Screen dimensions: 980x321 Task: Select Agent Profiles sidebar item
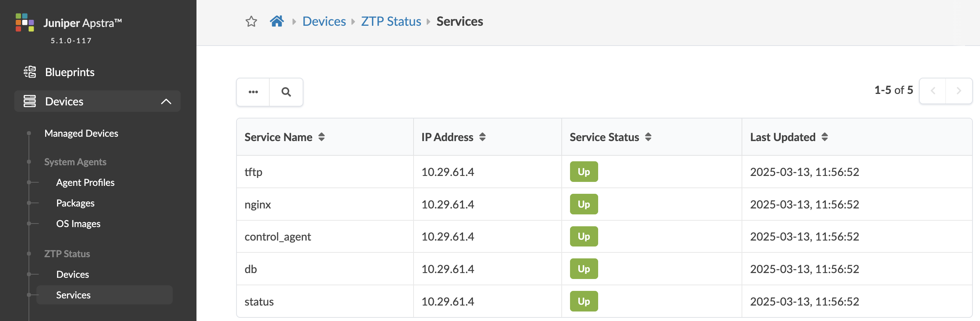85,183
